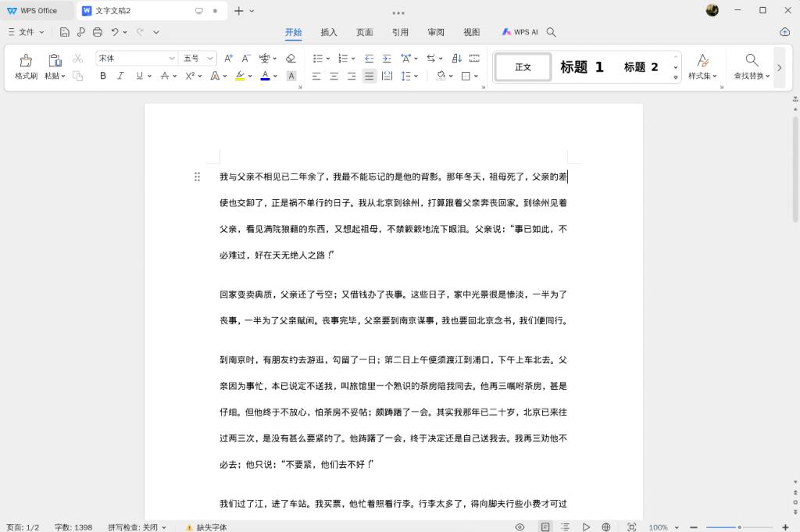Image resolution: width=800 pixels, height=532 pixels.
Task: Toggle Bold formatting
Action: pos(103,76)
